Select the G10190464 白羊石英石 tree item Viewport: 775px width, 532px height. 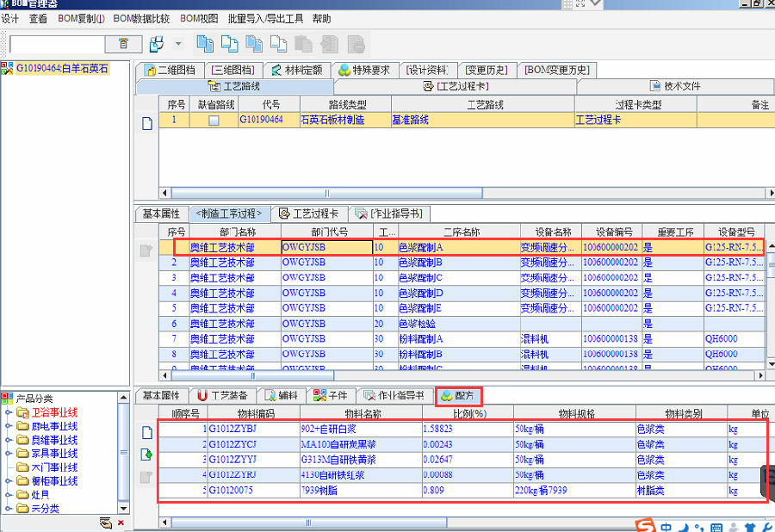(61, 69)
